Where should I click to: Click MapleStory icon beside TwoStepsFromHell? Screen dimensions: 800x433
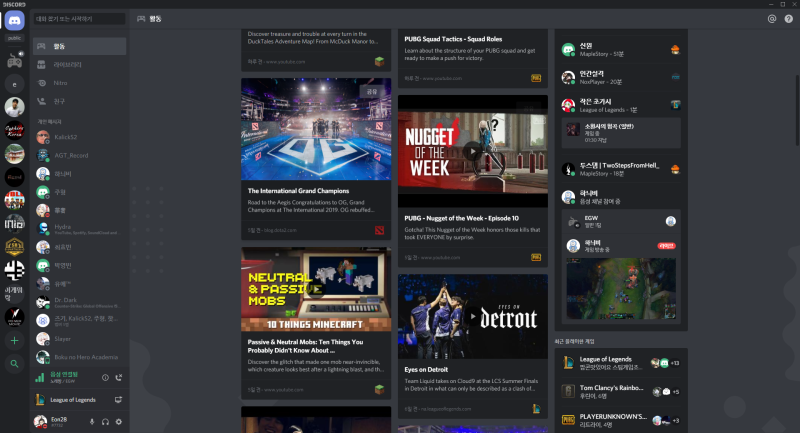[675, 169]
